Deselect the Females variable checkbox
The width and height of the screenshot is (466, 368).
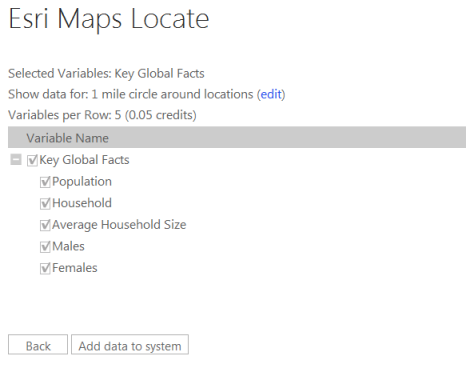(x=45, y=268)
